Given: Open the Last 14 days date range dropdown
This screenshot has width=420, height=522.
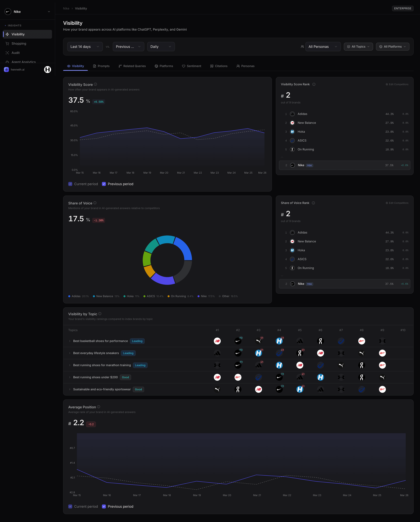Looking at the screenshot, I should pyautogui.click(x=85, y=46).
